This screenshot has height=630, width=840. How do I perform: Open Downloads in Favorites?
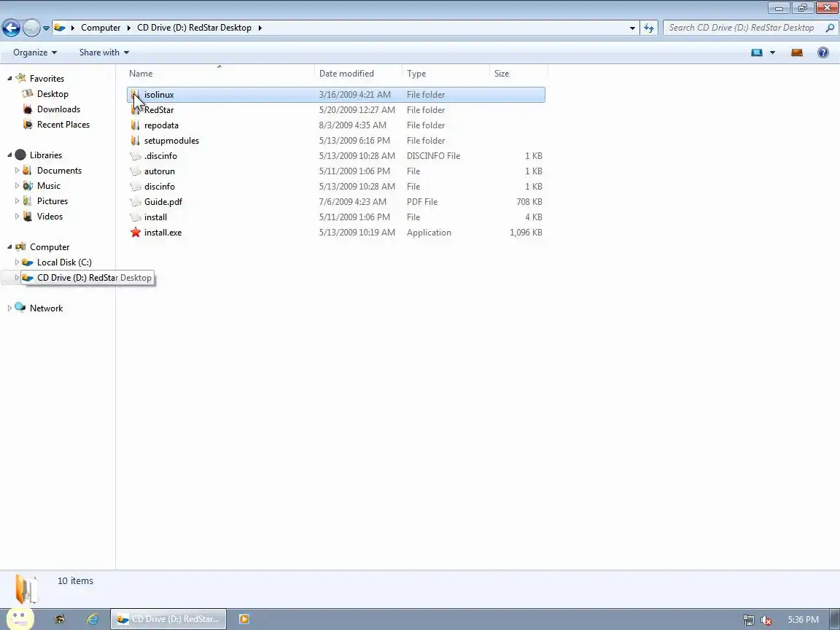[x=58, y=109]
